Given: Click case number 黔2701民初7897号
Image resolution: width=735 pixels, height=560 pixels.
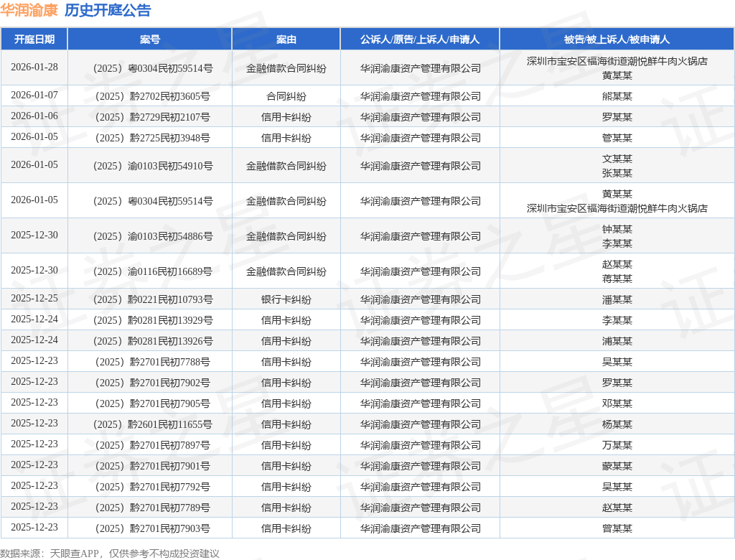Looking at the screenshot, I should coord(153,446).
